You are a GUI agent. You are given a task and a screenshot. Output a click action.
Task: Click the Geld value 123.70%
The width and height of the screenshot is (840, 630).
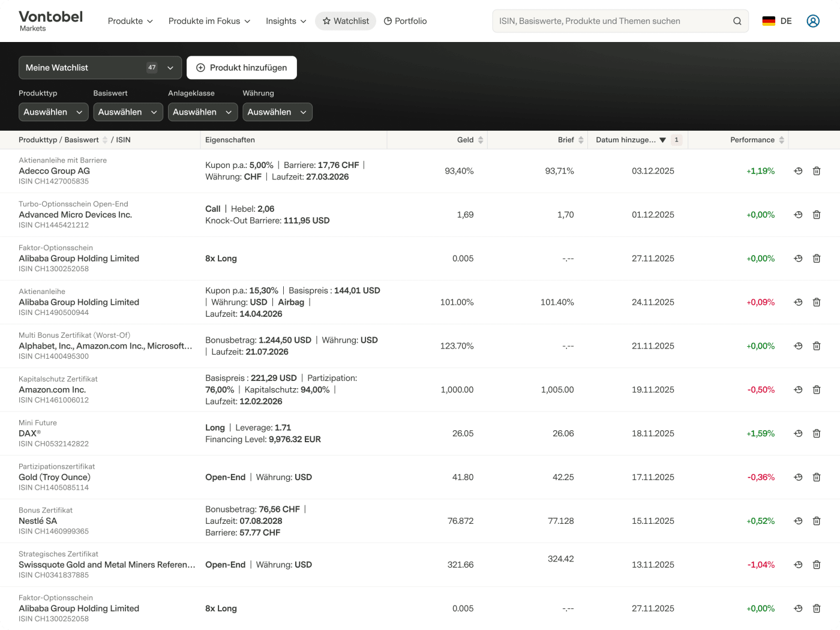[457, 346]
